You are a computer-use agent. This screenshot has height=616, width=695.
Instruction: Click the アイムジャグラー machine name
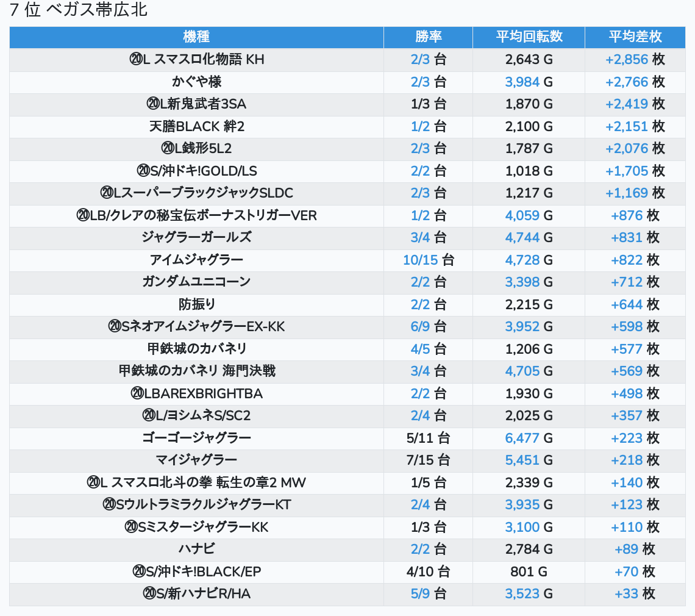[196, 260]
